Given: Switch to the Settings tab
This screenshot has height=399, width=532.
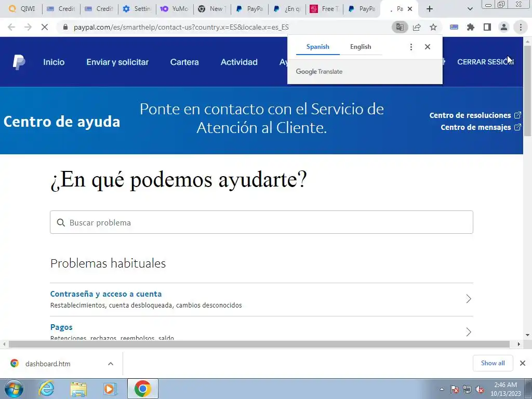Looking at the screenshot, I should [137, 9].
